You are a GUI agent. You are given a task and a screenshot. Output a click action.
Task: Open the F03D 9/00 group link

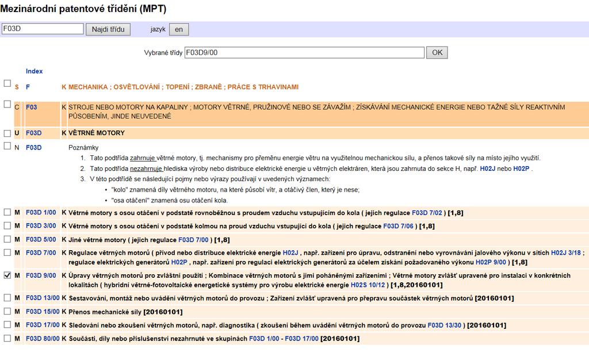[x=41, y=275]
